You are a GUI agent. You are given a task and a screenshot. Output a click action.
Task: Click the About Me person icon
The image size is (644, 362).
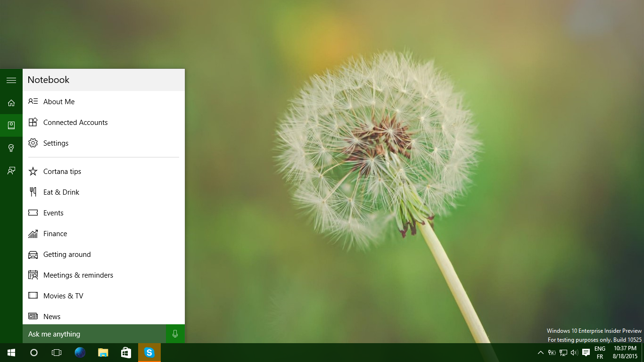coord(33,101)
